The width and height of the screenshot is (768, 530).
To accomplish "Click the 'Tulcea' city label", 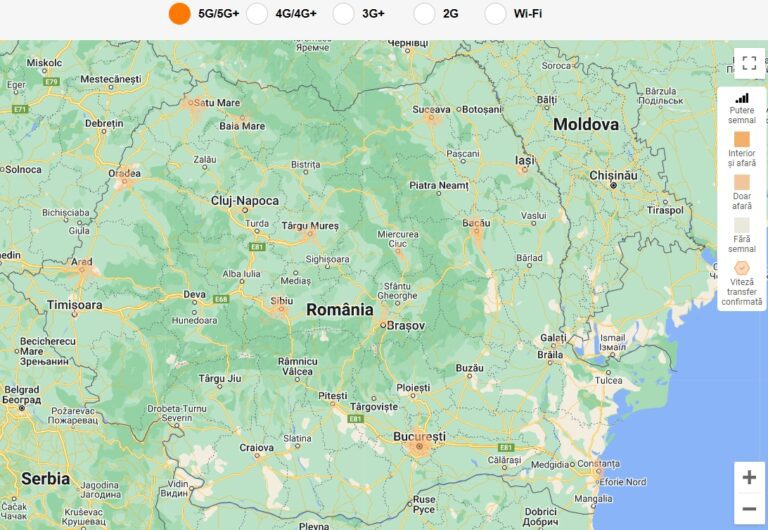I will (608, 380).
